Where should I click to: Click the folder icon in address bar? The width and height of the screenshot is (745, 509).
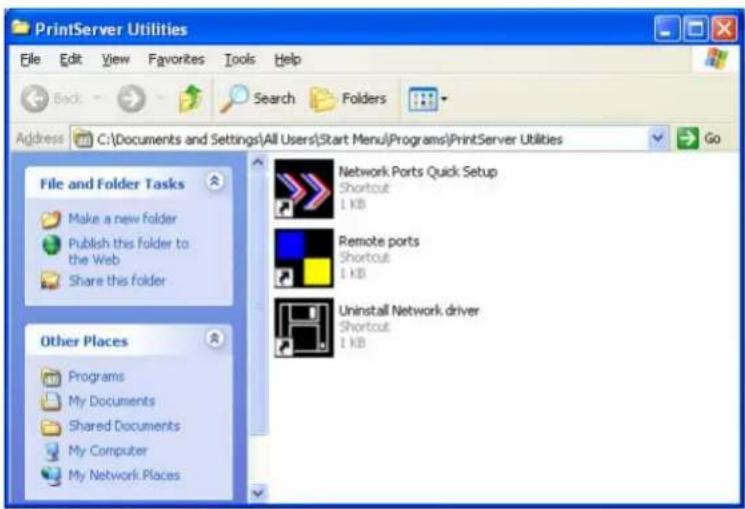point(84,139)
